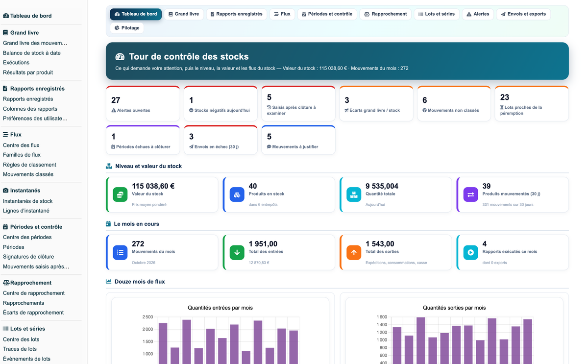Viewport: 588px width, 364px height.
Task: Open Balance de stock à date link
Action: tap(32, 53)
